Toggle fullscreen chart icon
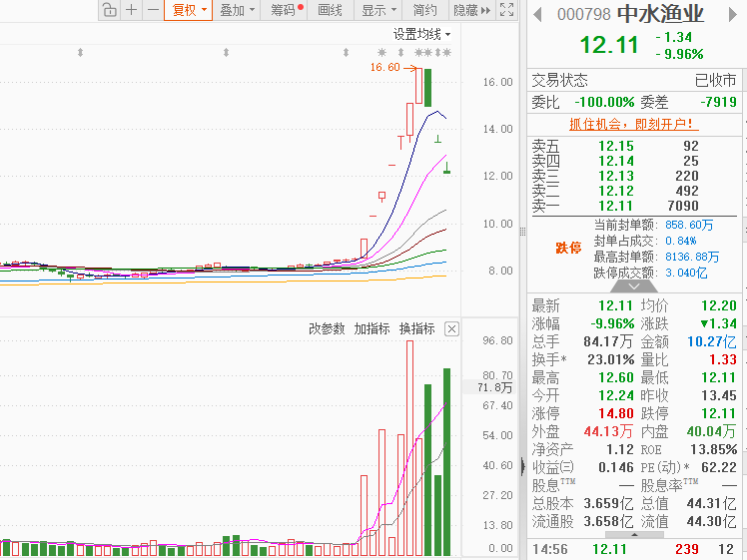 point(507,10)
